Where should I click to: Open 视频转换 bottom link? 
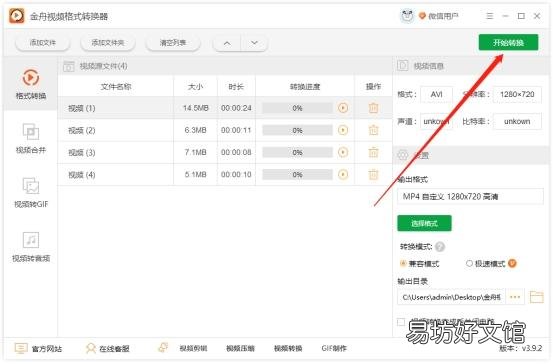(x=288, y=348)
